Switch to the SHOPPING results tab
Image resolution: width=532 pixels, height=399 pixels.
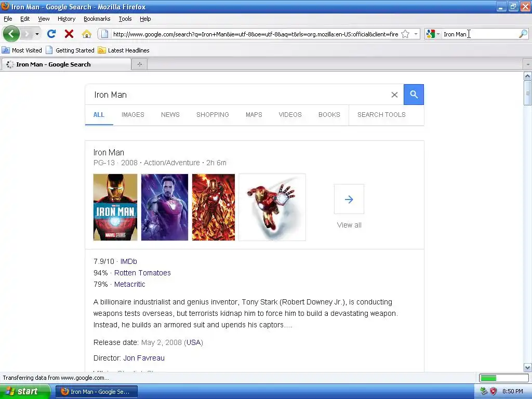(212, 115)
